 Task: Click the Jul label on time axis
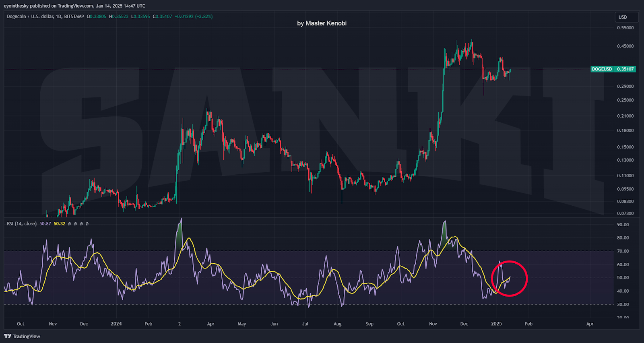[x=305, y=324]
